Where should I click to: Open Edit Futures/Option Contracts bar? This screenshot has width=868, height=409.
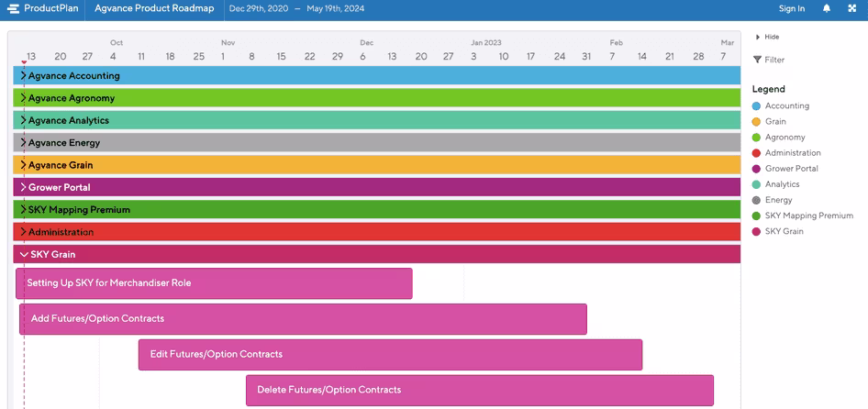click(390, 355)
